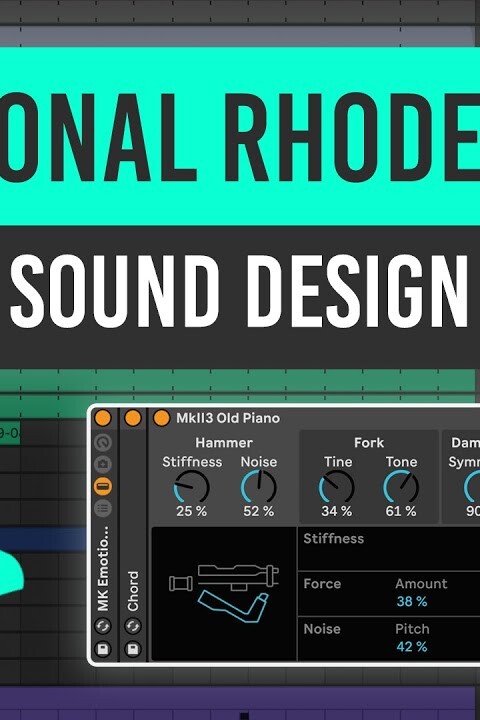Click the hammer mechanism illustration
480x720 pixels.
coord(224,593)
